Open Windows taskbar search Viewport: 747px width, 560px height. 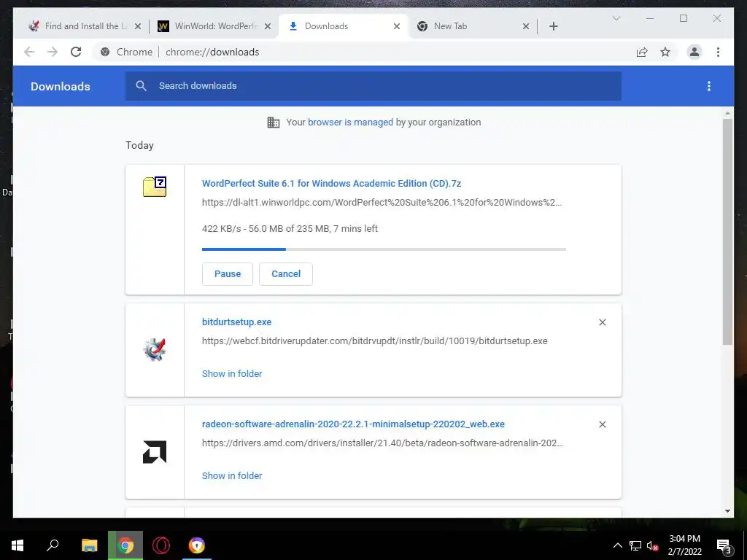(53, 545)
